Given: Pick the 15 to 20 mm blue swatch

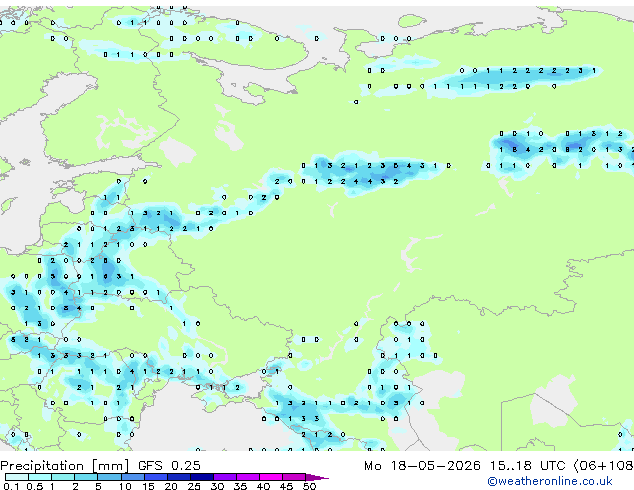Looking at the screenshot, I should (x=156, y=477).
